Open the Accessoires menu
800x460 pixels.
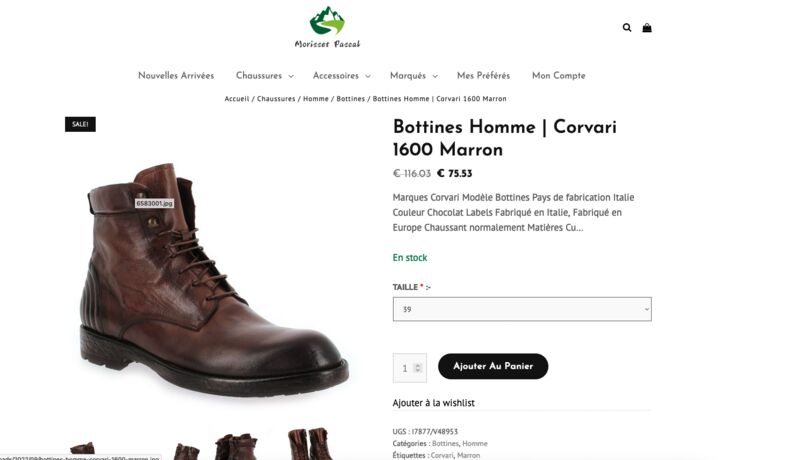pos(336,75)
